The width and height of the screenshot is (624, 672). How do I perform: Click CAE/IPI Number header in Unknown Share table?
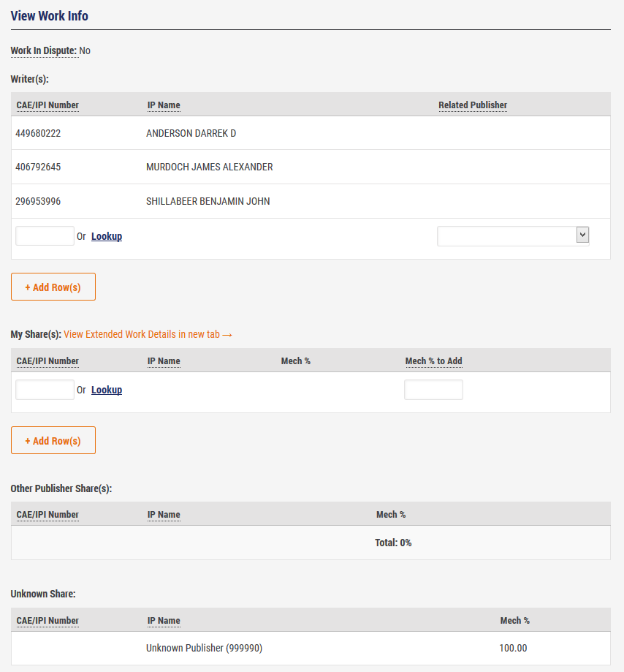47,621
